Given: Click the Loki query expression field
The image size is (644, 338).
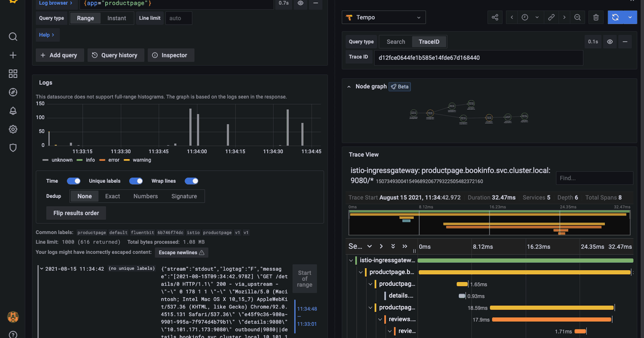Looking at the screenshot, I should click(x=176, y=4).
